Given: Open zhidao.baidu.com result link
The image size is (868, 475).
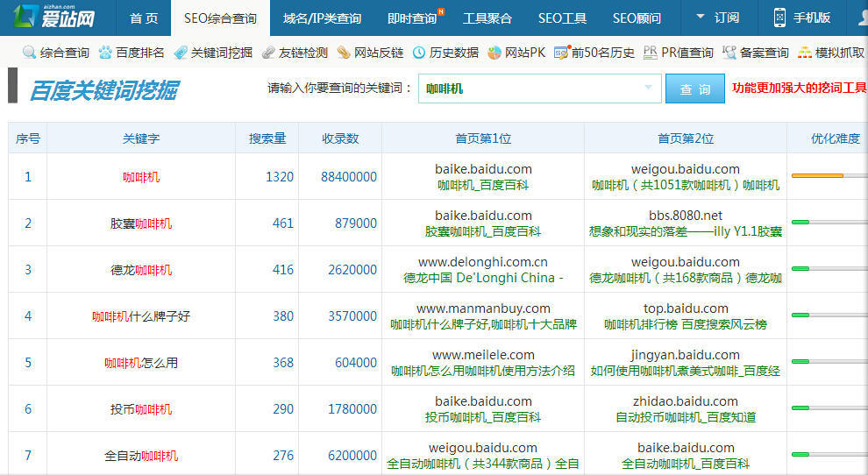Looking at the screenshot, I should tap(686, 401).
